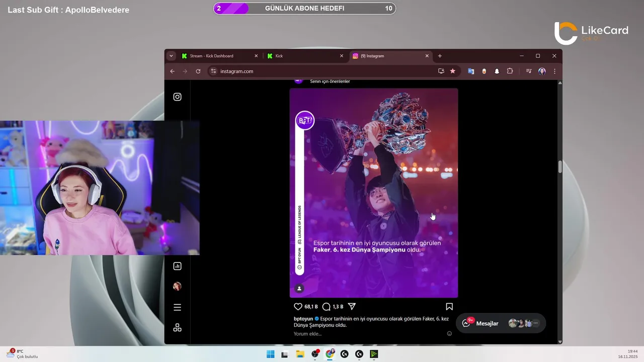Close the Stream - Kick Dashboard tab
The width and height of the screenshot is (644, 362).
click(x=256, y=56)
